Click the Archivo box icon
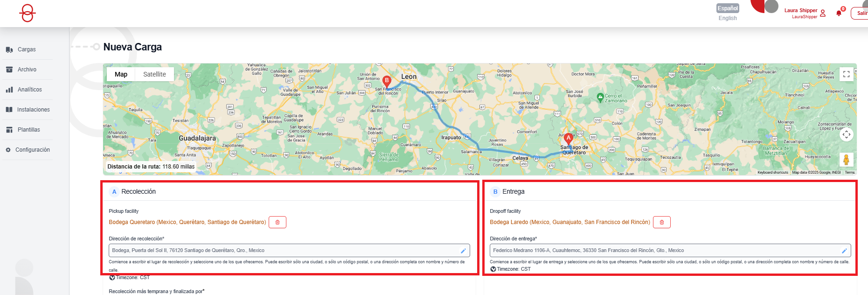 click(9, 70)
